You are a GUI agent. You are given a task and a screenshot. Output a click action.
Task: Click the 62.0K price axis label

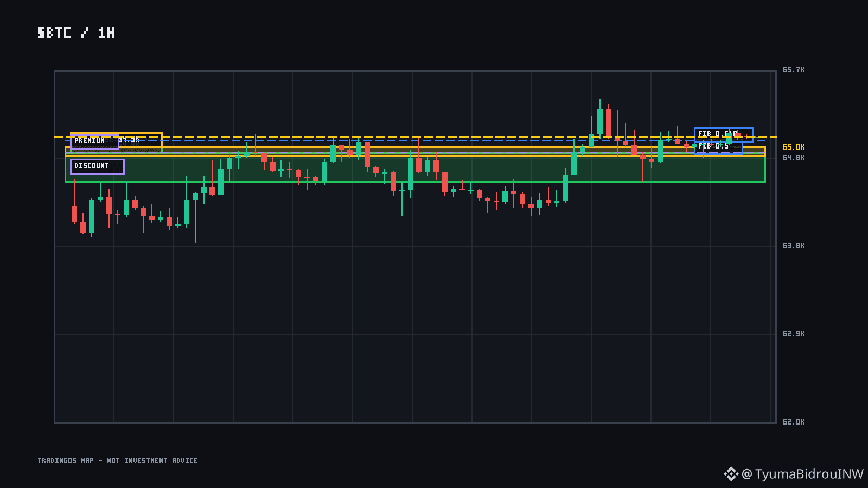coord(793,422)
